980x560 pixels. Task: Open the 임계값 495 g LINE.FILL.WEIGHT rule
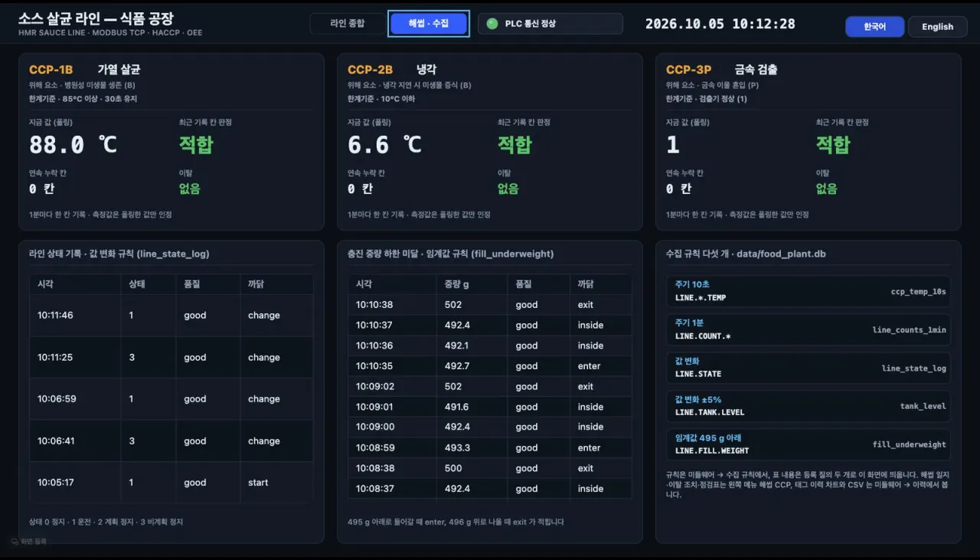tap(810, 444)
